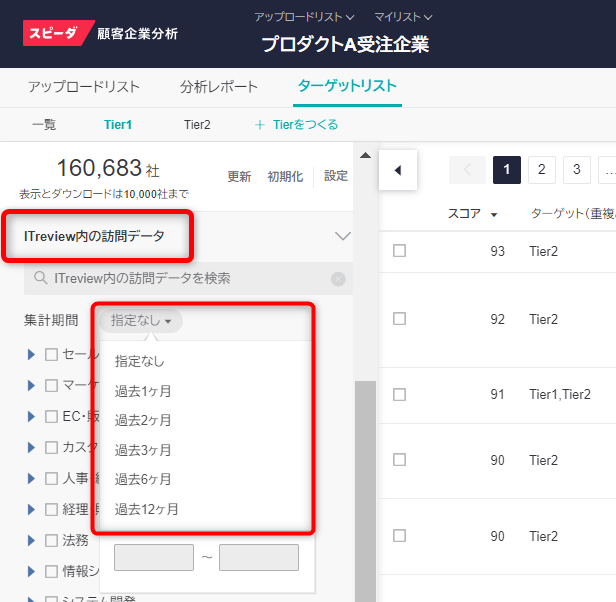Viewport: 616px width, 602px height.
Task: Click the 初期化 reset button
Action: click(285, 177)
